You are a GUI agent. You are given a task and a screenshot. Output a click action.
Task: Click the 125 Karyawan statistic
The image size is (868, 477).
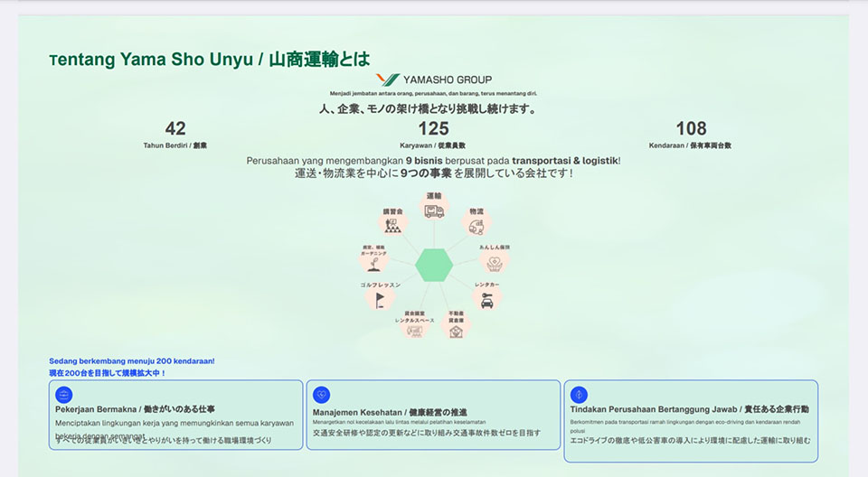tap(433, 134)
